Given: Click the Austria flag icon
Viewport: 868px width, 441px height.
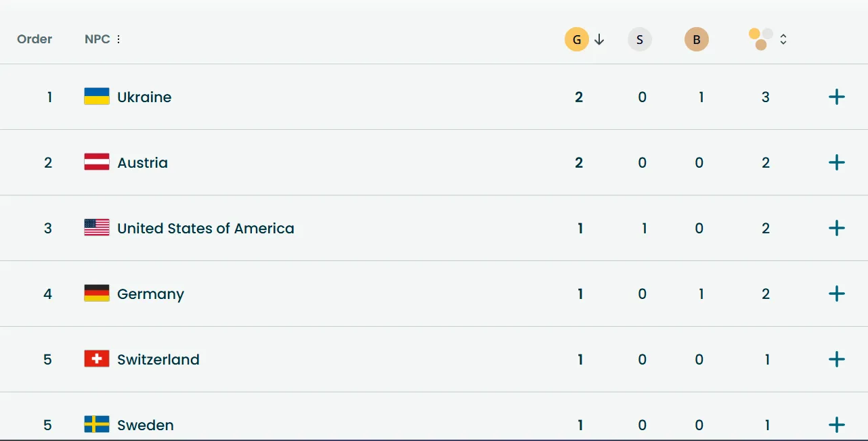Looking at the screenshot, I should coord(97,162).
